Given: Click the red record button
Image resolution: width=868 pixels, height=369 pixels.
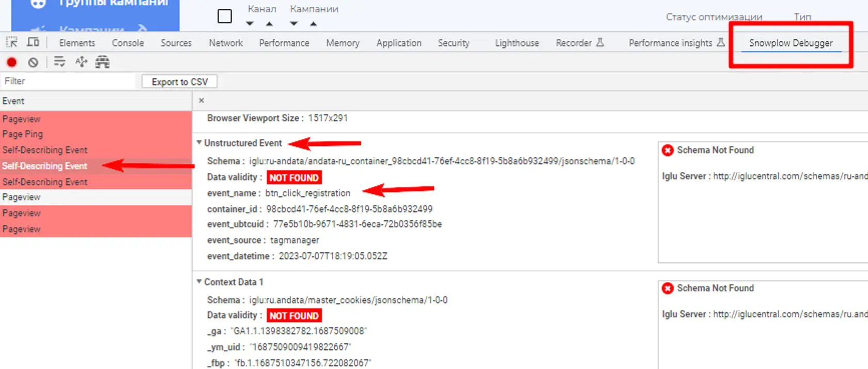Looking at the screenshot, I should pos(11,62).
